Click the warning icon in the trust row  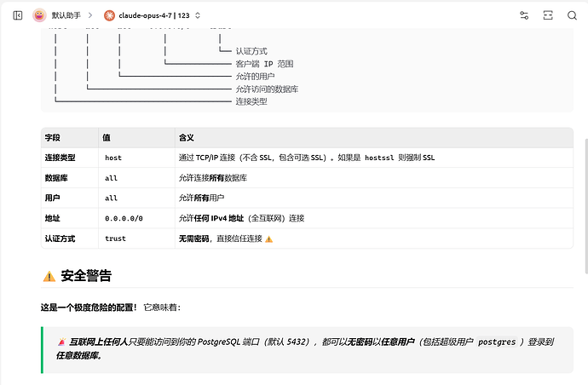point(269,239)
